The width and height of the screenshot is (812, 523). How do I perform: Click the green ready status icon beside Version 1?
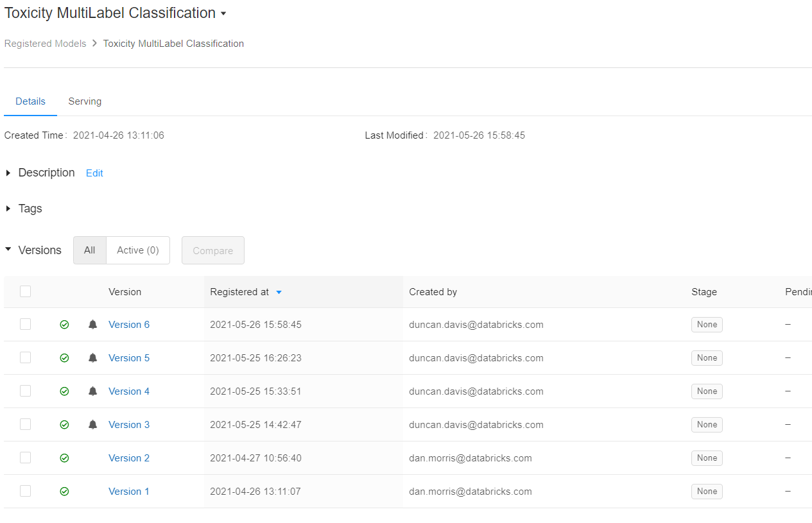click(x=64, y=491)
